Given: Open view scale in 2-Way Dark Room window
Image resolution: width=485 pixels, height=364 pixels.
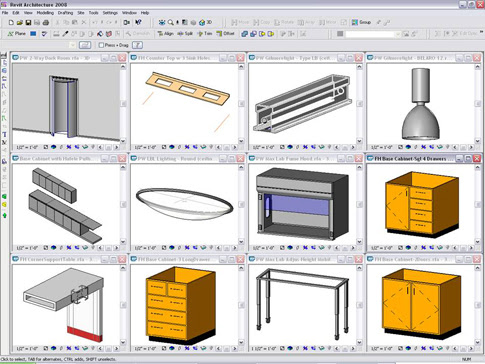Looking at the screenshot, I should tap(28, 147).
